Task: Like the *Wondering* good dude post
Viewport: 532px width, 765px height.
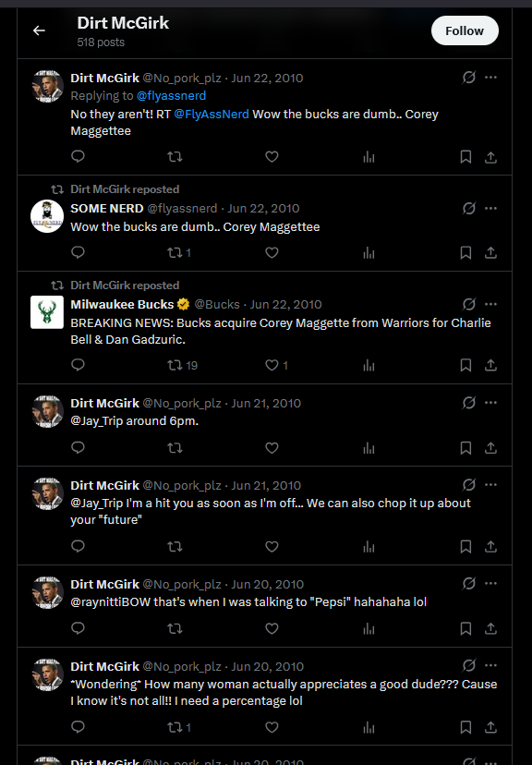Action: click(x=272, y=727)
